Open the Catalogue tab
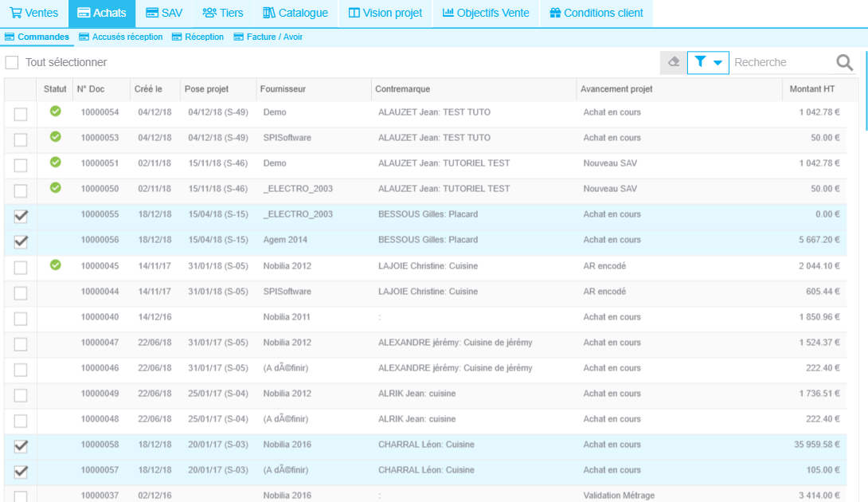 (295, 14)
